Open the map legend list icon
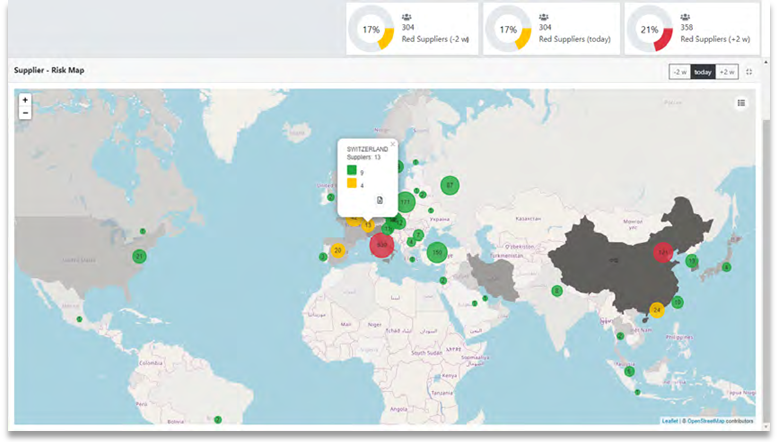Viewport: 778px width, 442px height. [741, 102]
